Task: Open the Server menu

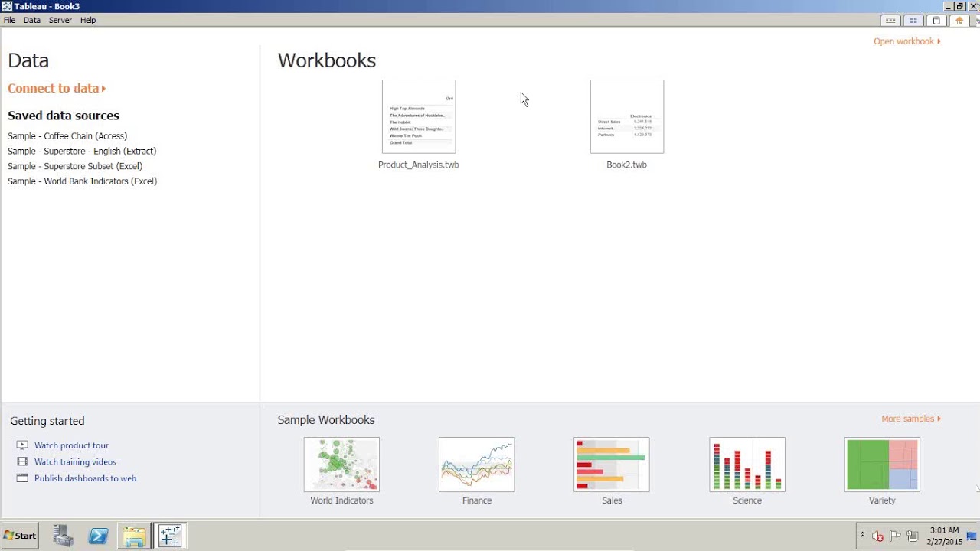Action: [x=60, y=21]
